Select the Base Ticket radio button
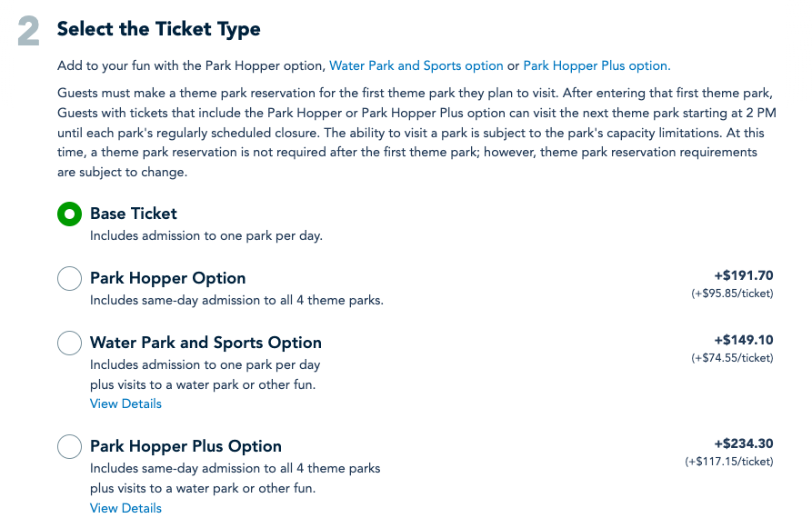 point(69,214)
